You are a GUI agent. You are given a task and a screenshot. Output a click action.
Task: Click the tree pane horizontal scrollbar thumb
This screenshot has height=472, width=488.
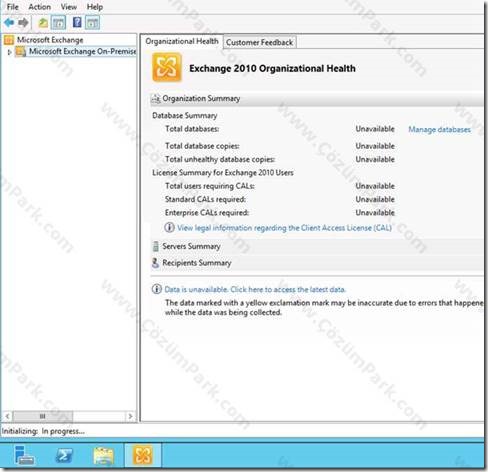click(x=43, y=416)
